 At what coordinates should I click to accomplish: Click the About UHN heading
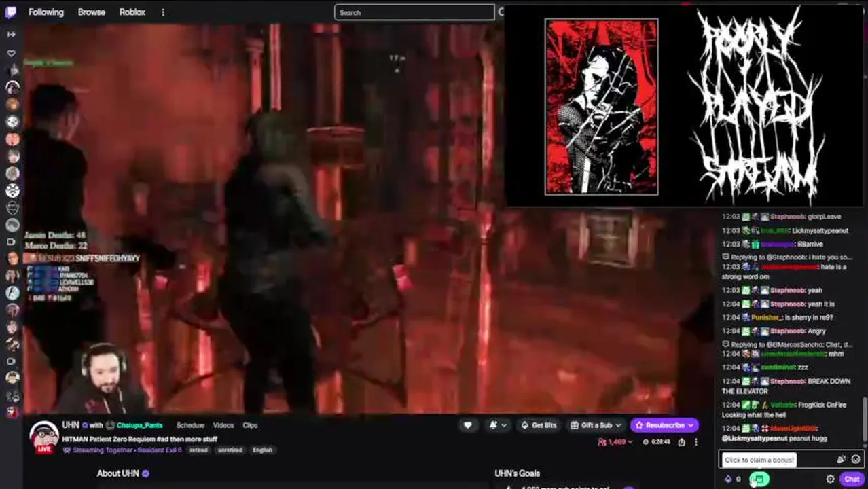[118, 473]
